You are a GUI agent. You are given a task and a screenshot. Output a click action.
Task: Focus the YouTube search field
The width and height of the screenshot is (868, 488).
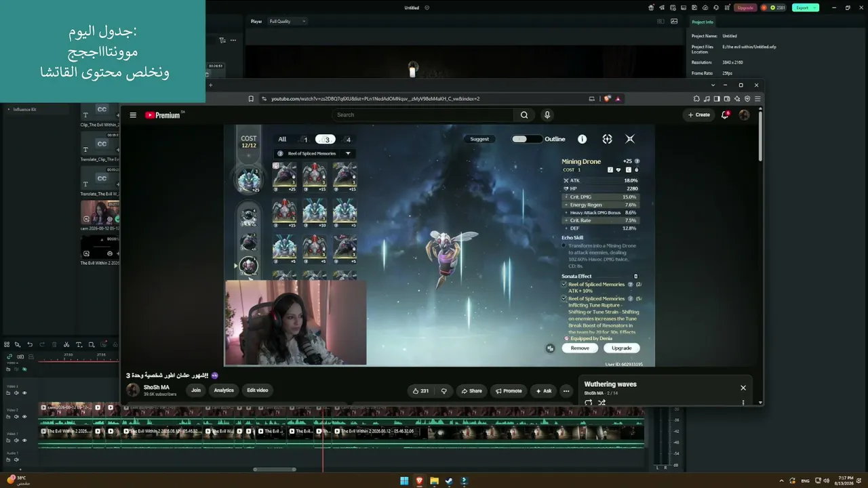point(423,115)
